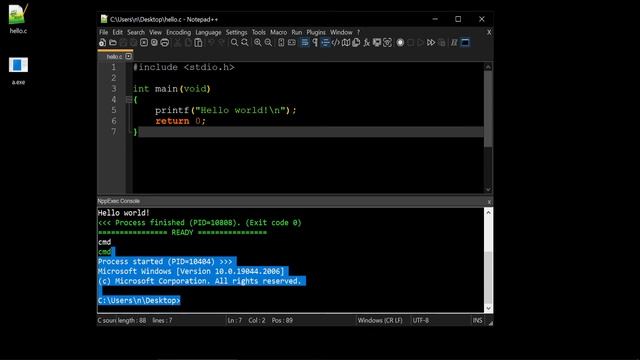Image resolution: width=640 pixels, height=360 pixels.
Task: Click line number 5 in the margin
Action: point(113,110)
